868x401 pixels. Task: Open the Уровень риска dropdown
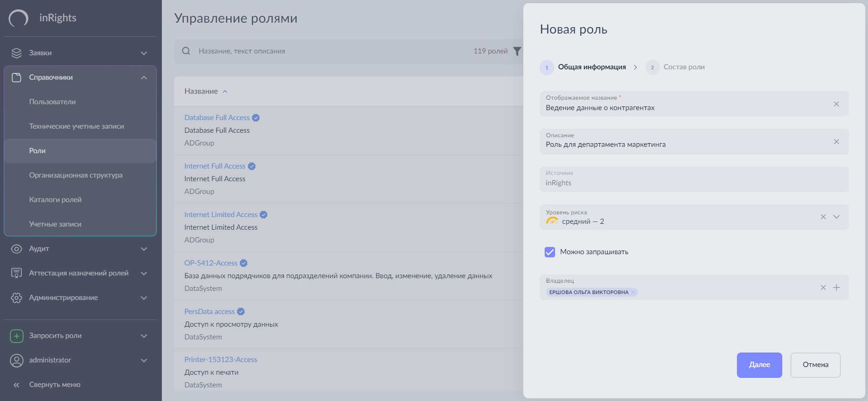tap(837, 217)
